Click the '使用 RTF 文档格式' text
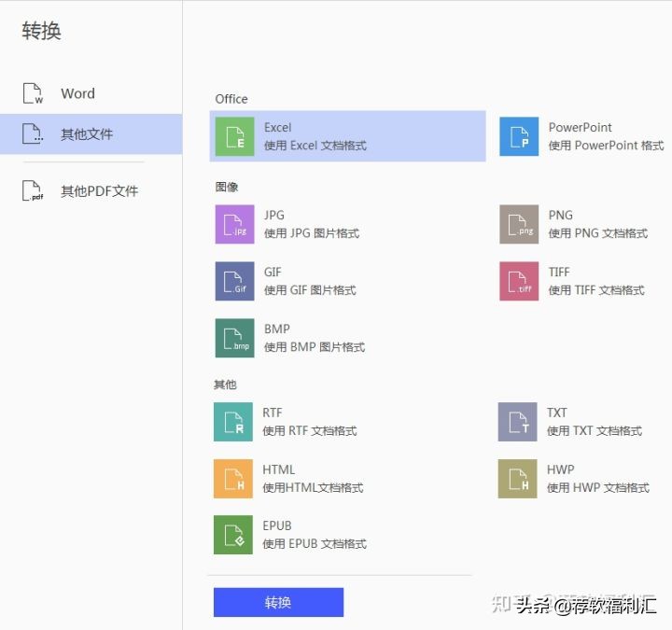672x630 pixels. point(310,431)
